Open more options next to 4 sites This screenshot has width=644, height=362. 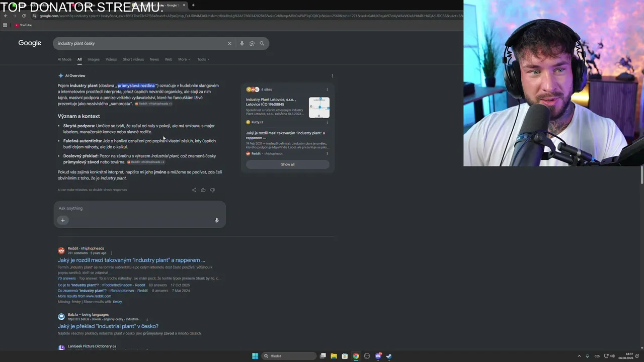[x=327, y=89]
